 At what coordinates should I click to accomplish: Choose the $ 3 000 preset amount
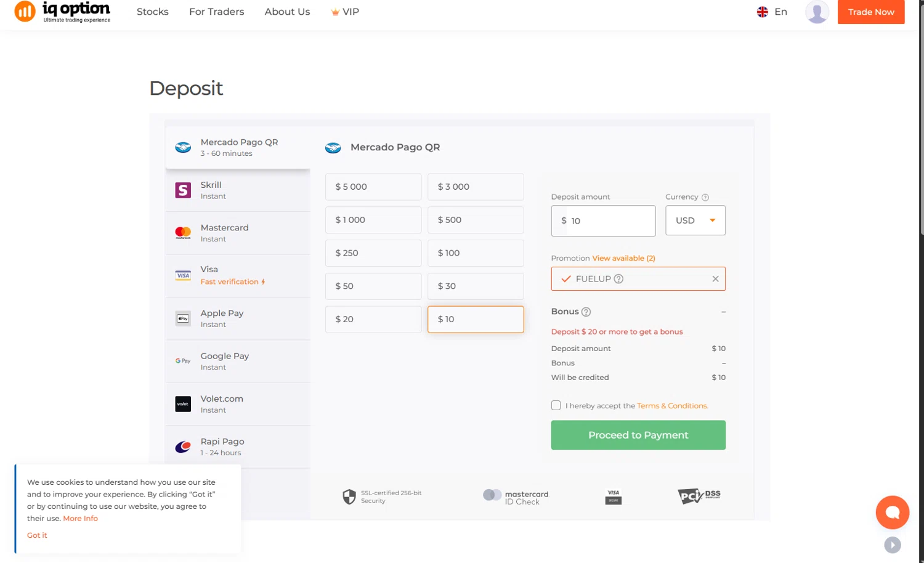click(476, 187)
